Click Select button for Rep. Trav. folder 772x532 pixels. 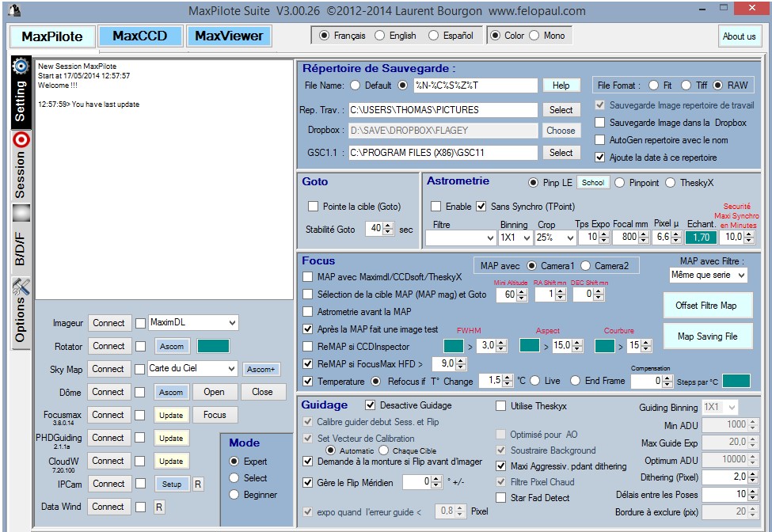[561, 110]
